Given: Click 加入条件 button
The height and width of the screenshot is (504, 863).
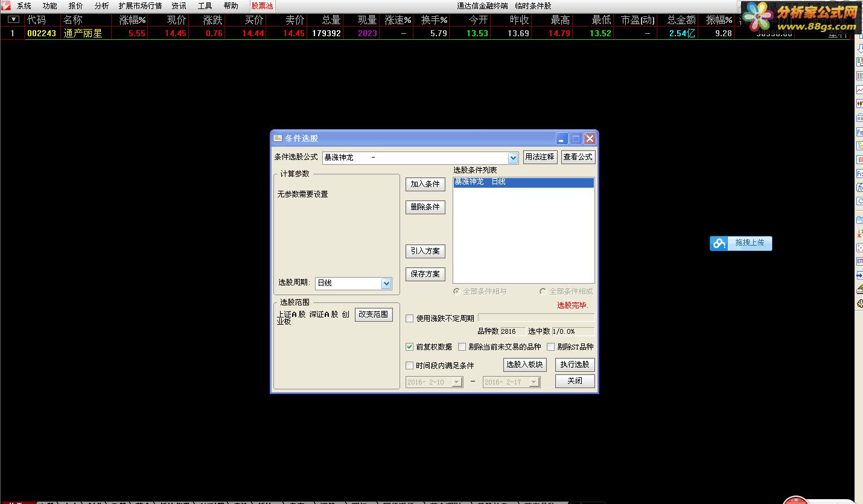Looking at the screenshot, I should tap(425, 184).
